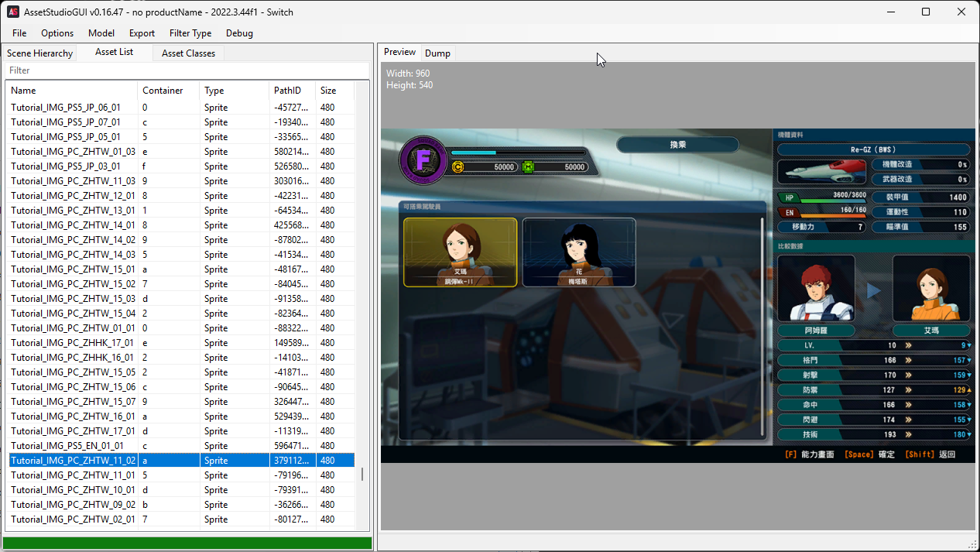Image resolution: width=980 pixels, height=552 pixels.
Task: Open the File menu
Action: (19, 33)
